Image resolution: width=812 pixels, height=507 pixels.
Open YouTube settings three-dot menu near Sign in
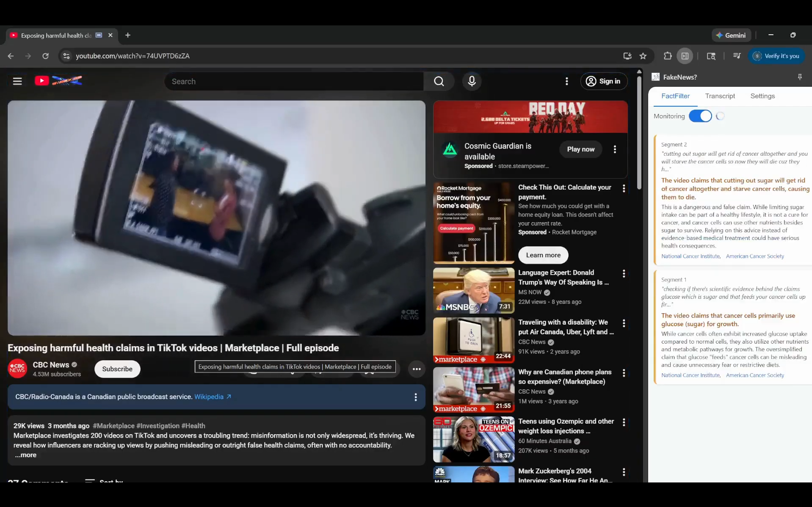click(x=567, y=81)
